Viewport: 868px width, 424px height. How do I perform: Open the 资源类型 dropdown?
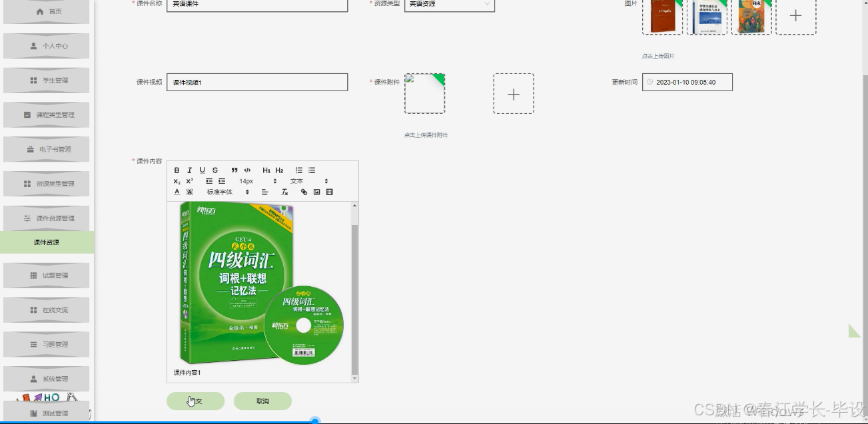tap(449, 4)
